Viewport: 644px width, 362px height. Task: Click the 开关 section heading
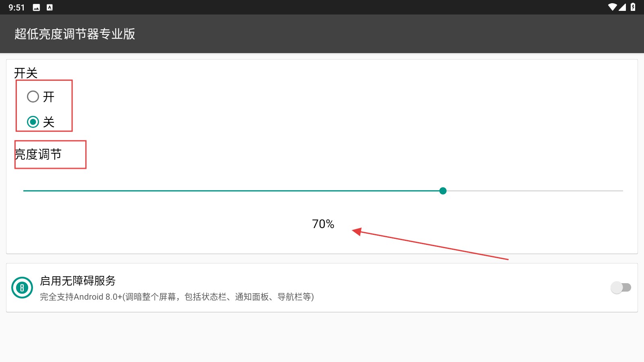click(26, 73)
